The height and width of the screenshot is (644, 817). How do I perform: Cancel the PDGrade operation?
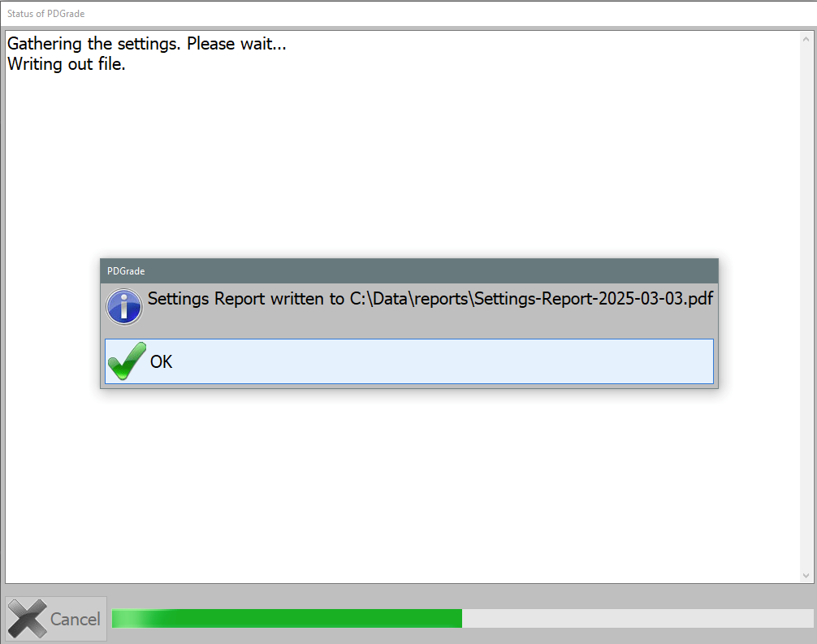click(55, 618)
